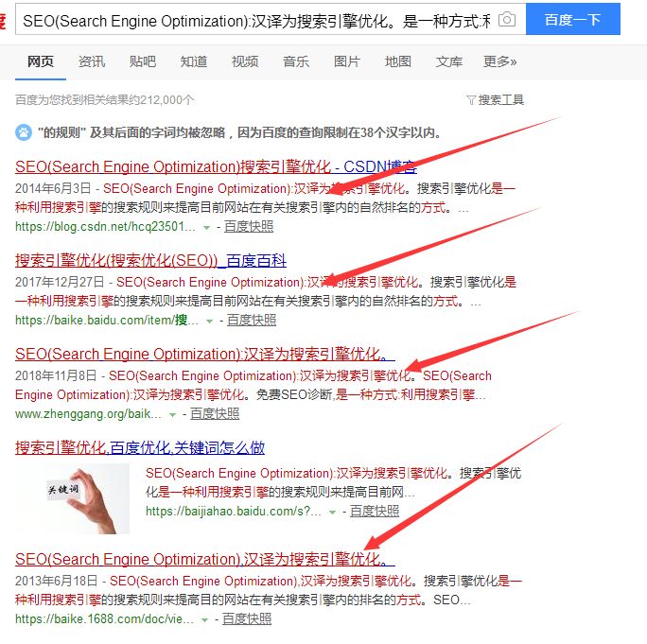Select the 视频 tab
This screenshot has height=644, width=647.
point(245,61)
